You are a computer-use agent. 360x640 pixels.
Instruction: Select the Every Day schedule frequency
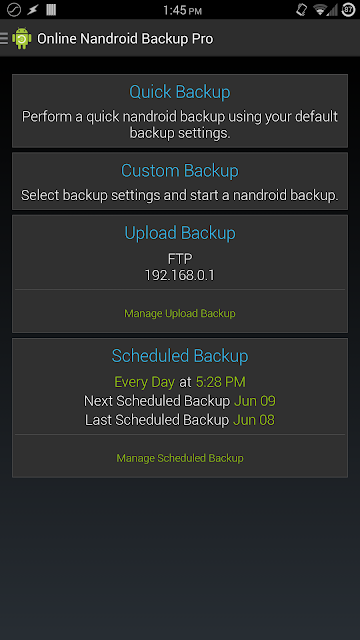(x=144, y=382)
